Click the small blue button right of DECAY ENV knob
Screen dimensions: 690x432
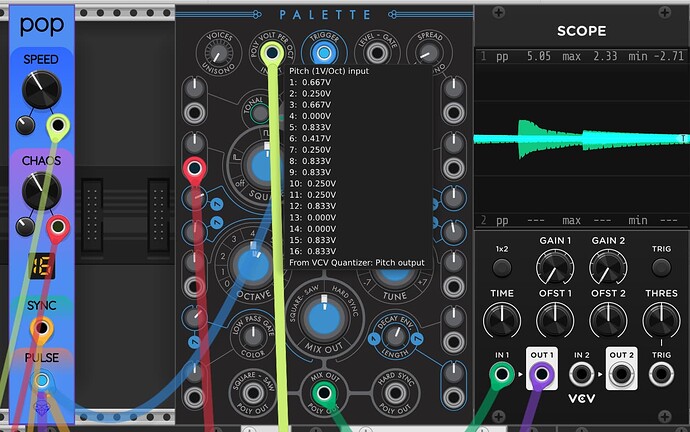point(417,339)
